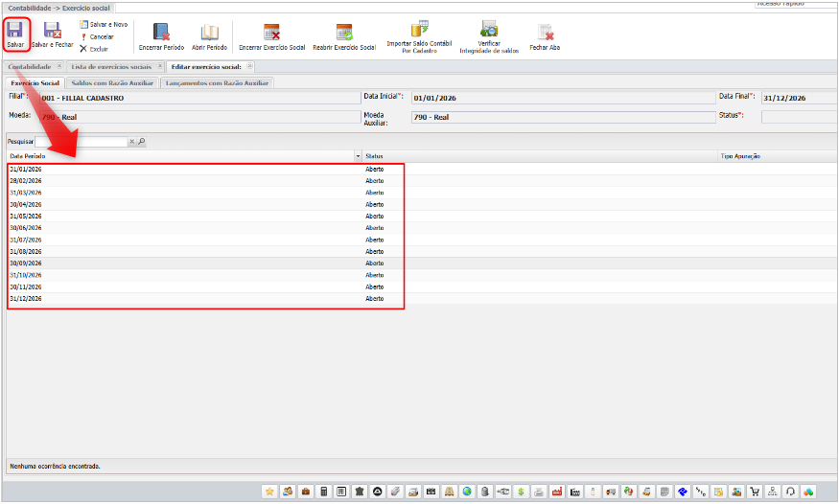
Task: Switch to Saldos com Razão Auxiliar tab
Action: [111, 83]
